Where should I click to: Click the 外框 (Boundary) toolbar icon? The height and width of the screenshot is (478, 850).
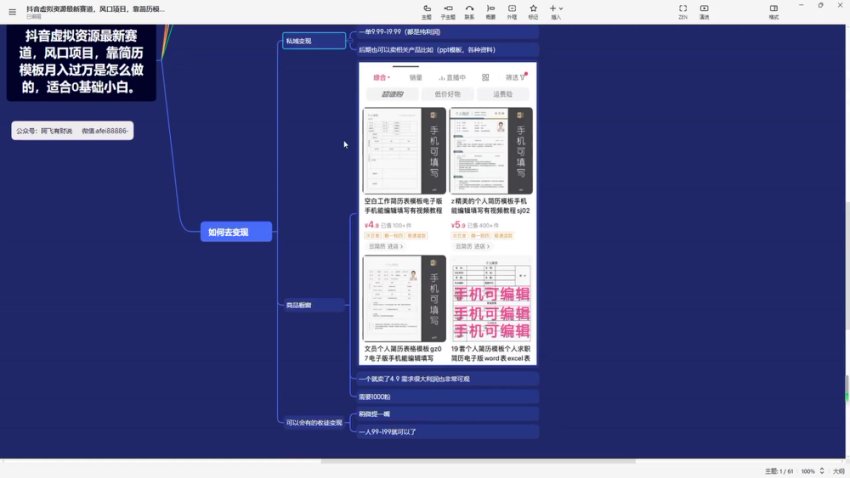[x=512, y=10]
